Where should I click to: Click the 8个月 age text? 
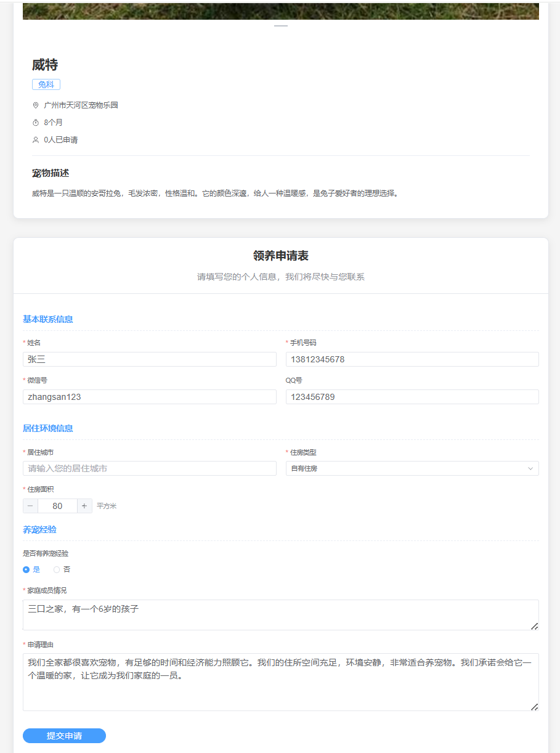53,123
